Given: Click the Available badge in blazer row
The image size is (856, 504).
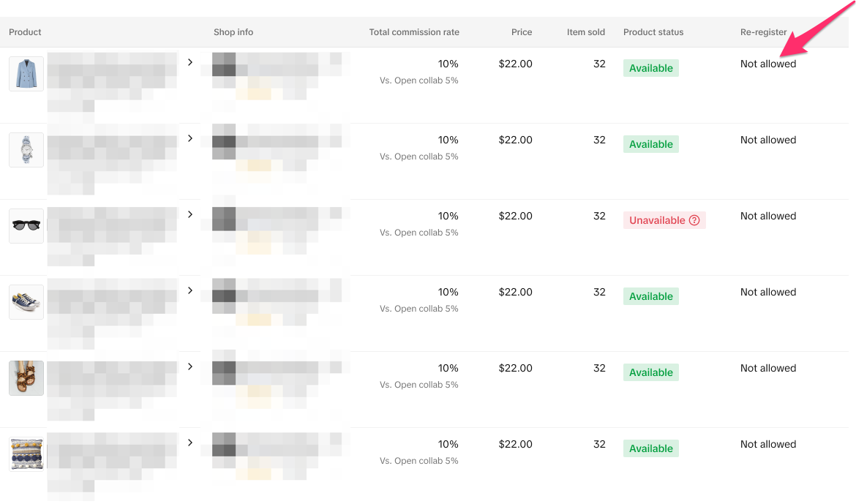Looking at the screenshot, I should tap(651, 68).
